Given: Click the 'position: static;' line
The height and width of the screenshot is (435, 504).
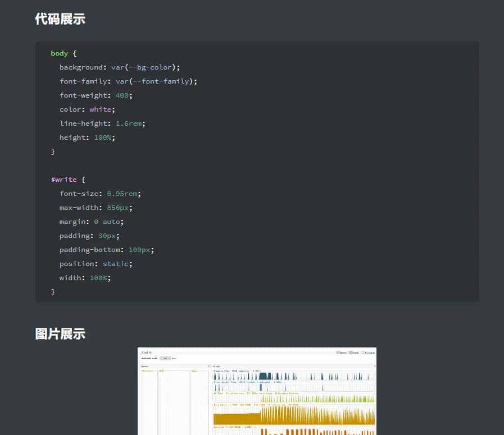Looking at the screenshot, I should tap(96, 264).
